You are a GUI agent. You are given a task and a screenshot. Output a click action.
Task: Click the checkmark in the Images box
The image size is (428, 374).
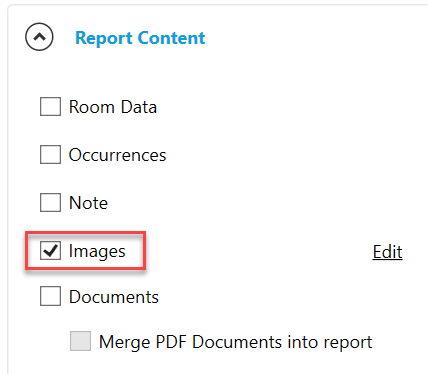50,250
